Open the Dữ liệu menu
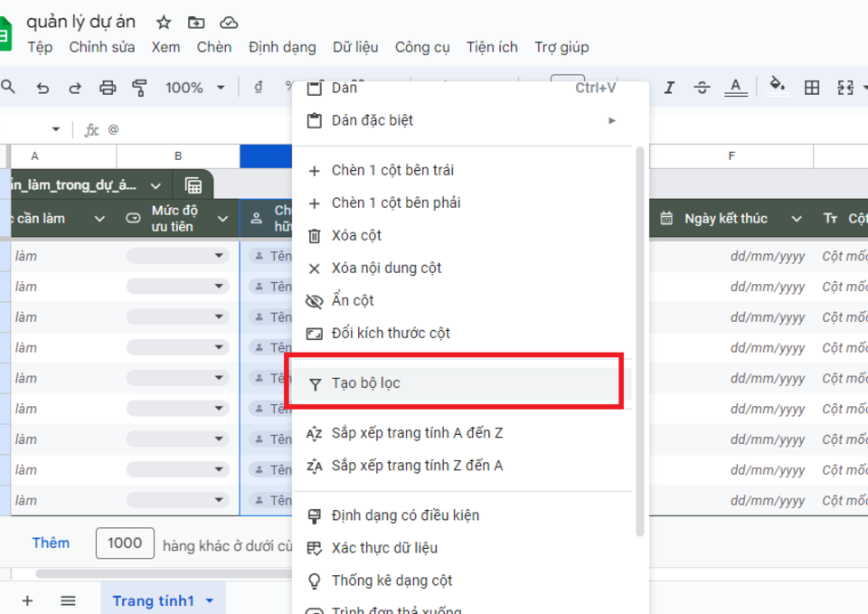This screenshot has height=614, width=868. pyautogui.click(x=355, y=47)
